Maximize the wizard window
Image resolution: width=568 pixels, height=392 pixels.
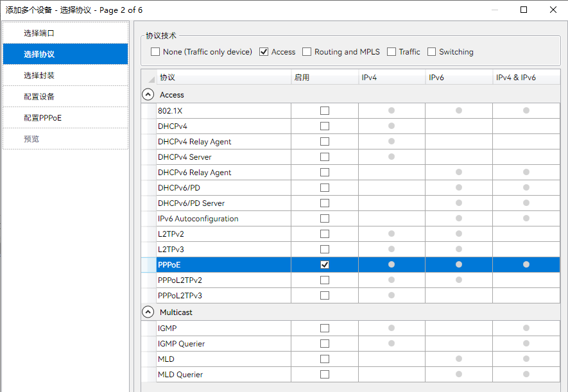(524, 10)
